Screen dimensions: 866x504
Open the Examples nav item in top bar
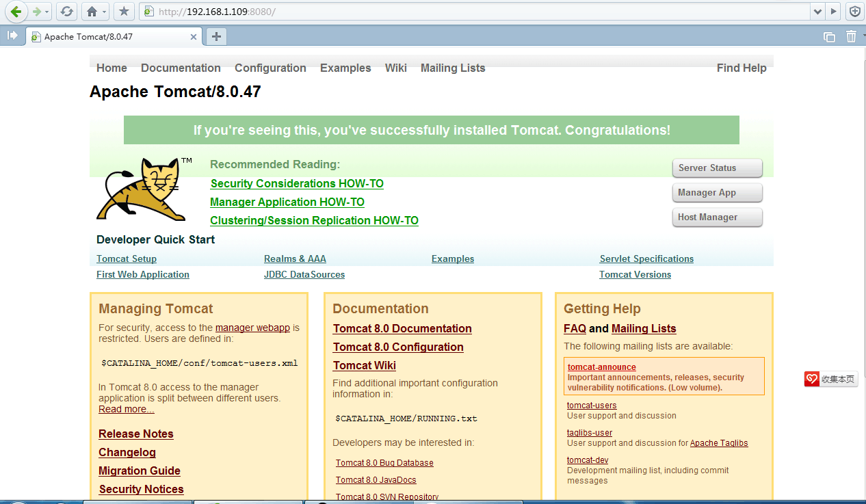tap(345, 68)
